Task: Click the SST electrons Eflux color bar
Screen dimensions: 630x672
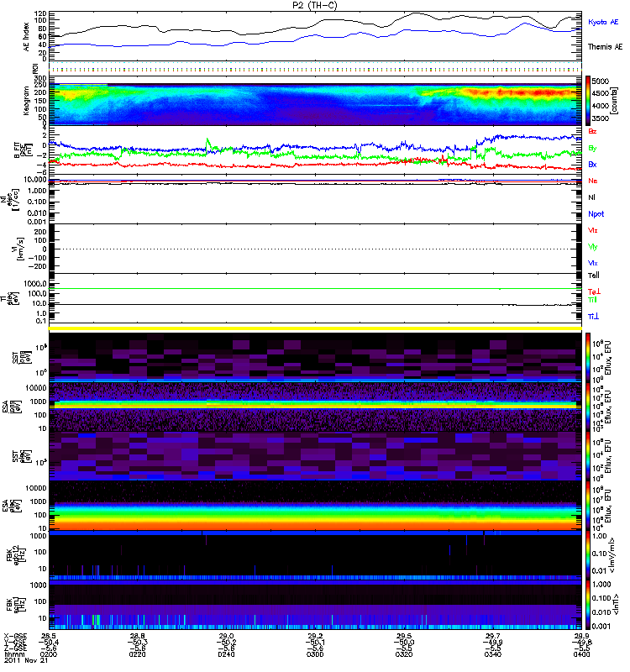Action: 588,456
